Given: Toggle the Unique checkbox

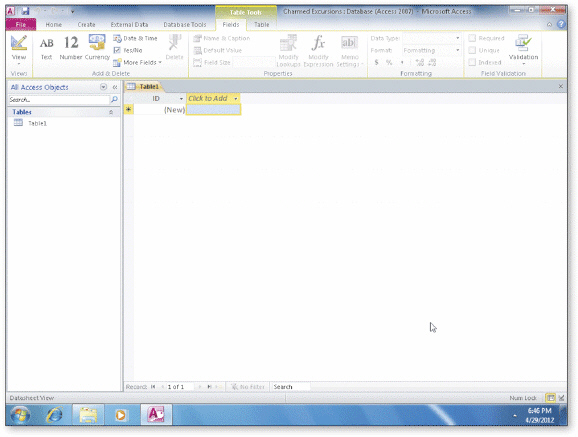Looking at the screenshot, I should coord(472,50).
